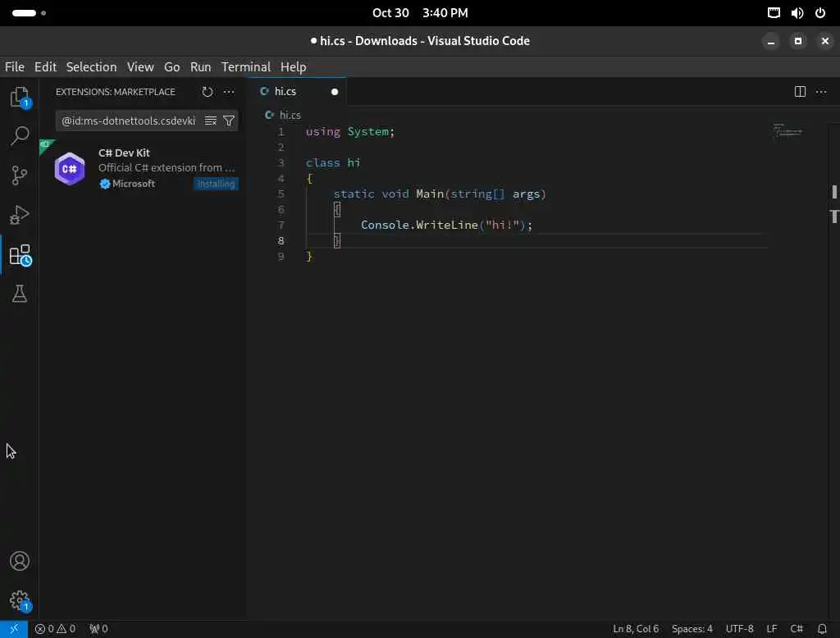Click the hi.cs breadcrumb
The height and width of the screenshot is (638, 840).
click(x=290, y=115)
